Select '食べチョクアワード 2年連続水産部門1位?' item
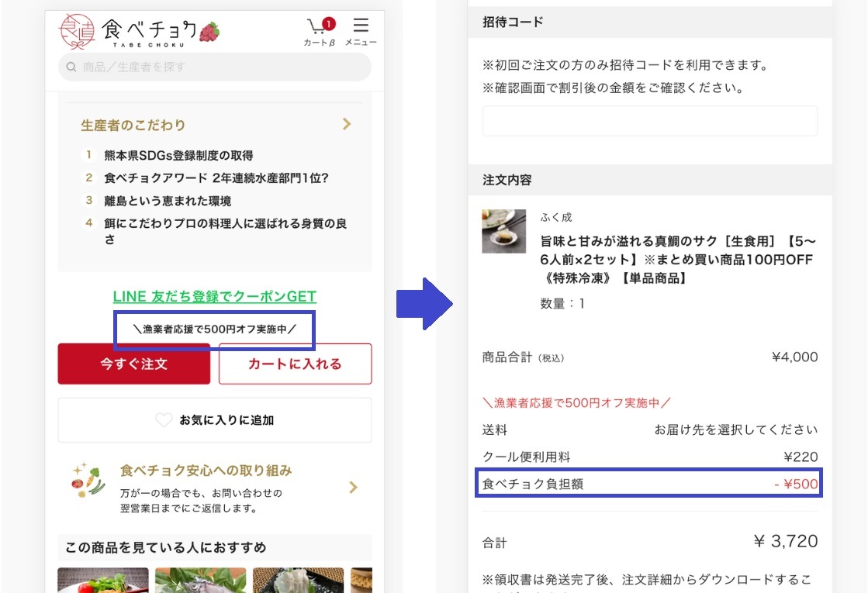This screenshot has height=593, width=868. click(216, 178)
